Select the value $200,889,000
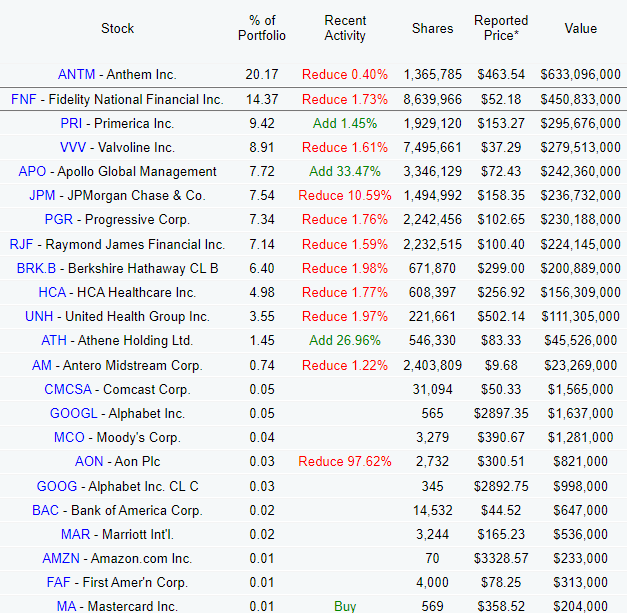 (x=580, y=268)
